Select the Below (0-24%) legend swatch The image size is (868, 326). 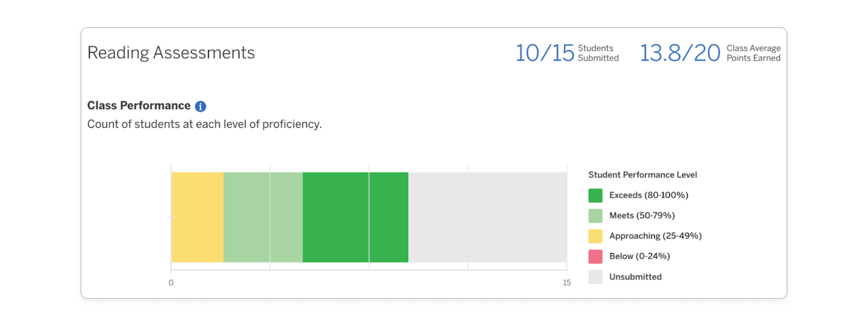595,256
